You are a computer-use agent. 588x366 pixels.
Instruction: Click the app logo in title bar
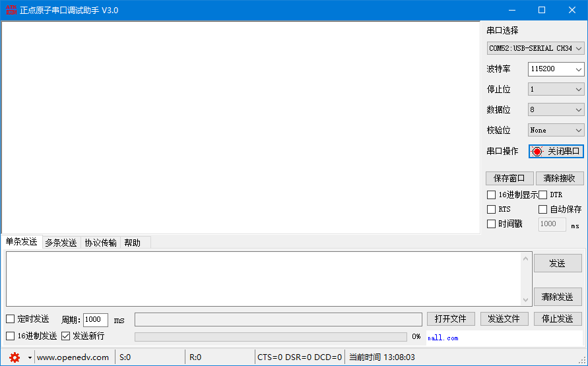(x=10, y=10)
